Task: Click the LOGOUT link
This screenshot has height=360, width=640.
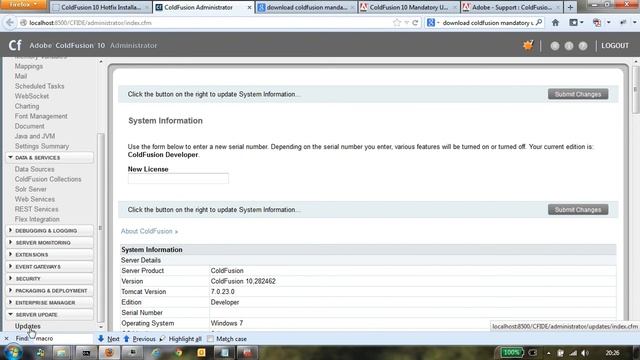Action: click(615, 46)
